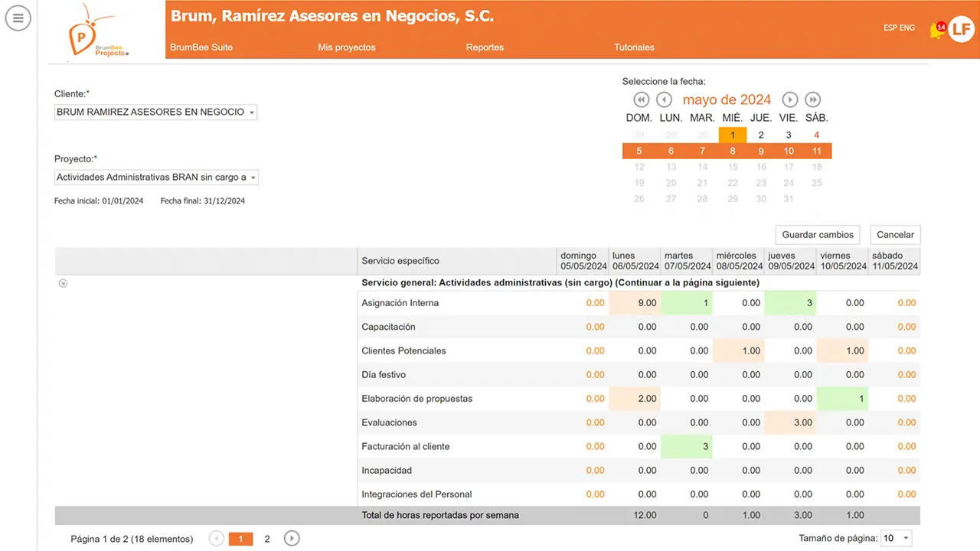Edit Elaboración de propuestas viernes cell 1
980x551 pixels.
click(x=843, y=399)
